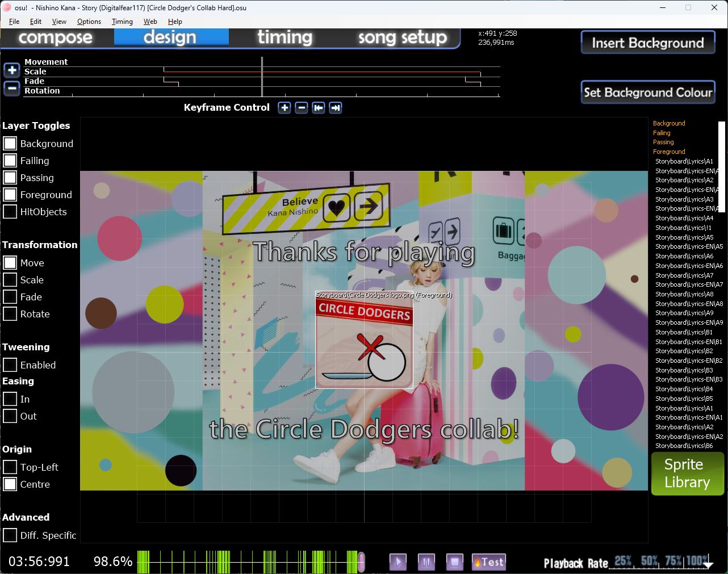Toggle Foreground layer visibility
Viewport: 728px width, 574px height.
(10, 195)
